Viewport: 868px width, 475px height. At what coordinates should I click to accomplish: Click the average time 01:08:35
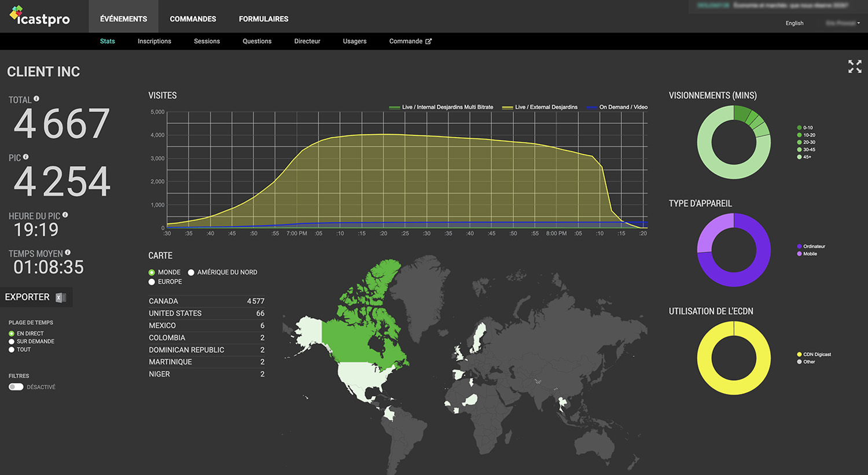49,267
